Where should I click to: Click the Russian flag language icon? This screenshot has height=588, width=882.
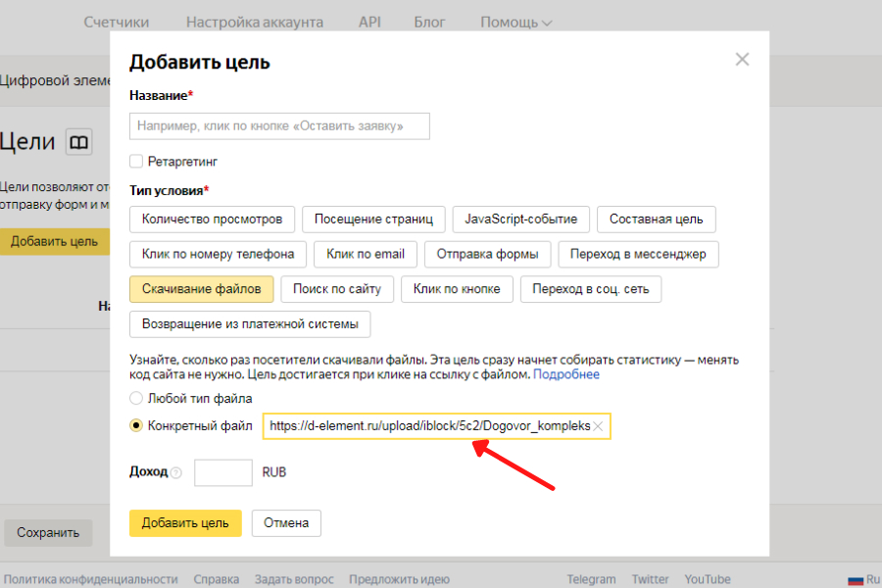tap(856, 579)
